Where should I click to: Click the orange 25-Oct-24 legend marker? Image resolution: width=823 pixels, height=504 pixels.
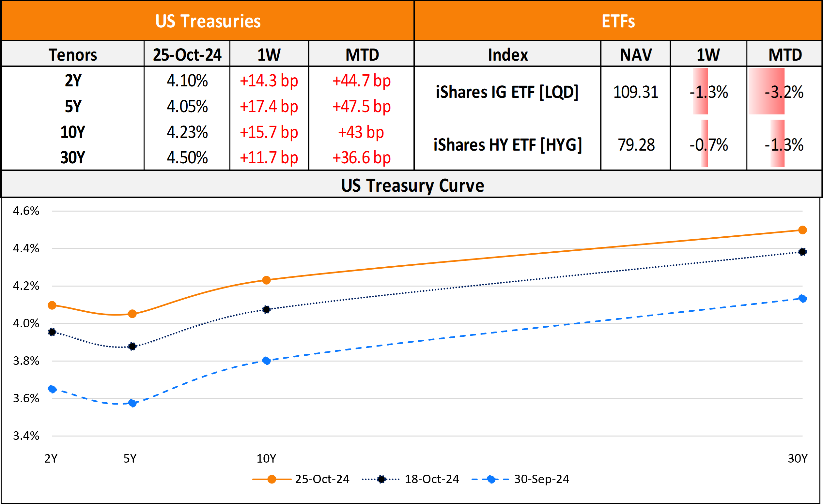click(272, 479)
